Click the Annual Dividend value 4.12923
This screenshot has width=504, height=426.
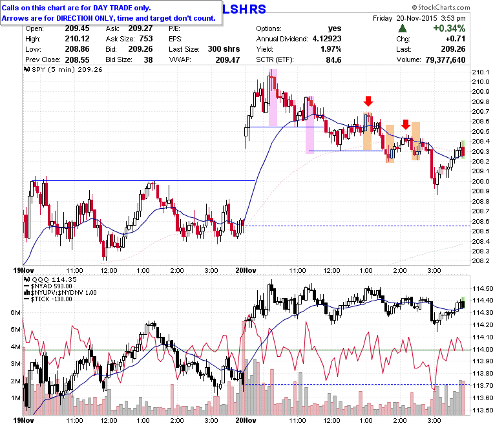pos(327,39)
